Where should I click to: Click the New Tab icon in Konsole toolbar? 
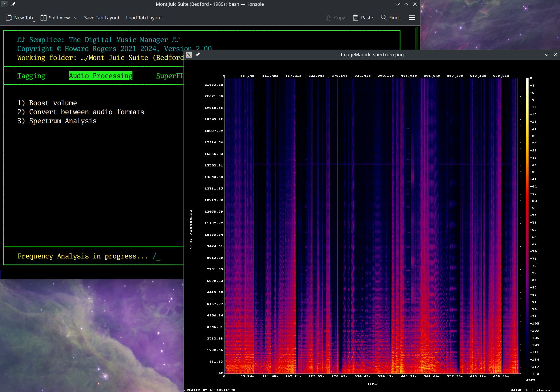pos(9,17)
